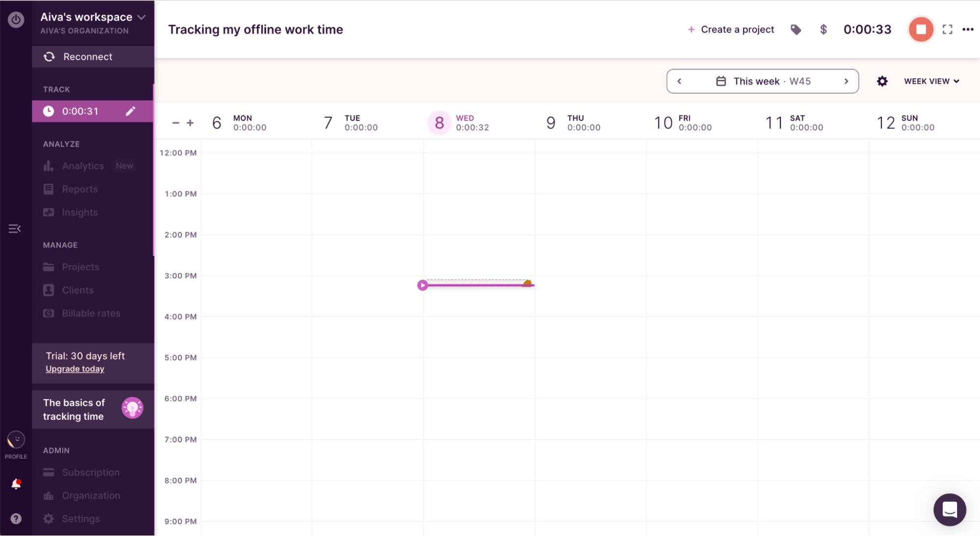Toggle fullscreen calendar view
The image size is (980, 536).
[948, 29]
